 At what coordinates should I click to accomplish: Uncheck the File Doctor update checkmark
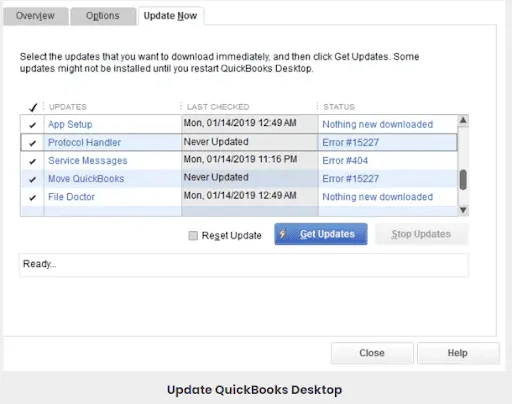[32, 198]
